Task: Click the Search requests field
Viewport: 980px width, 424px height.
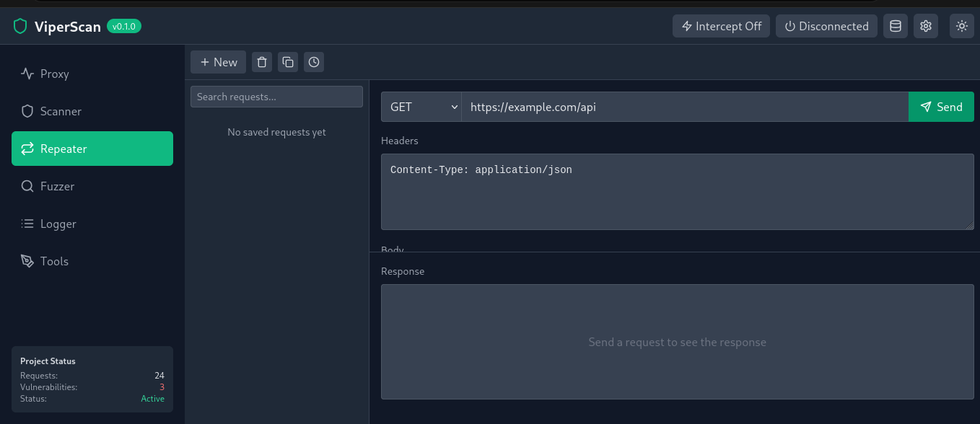Action: tap(276, 97)
